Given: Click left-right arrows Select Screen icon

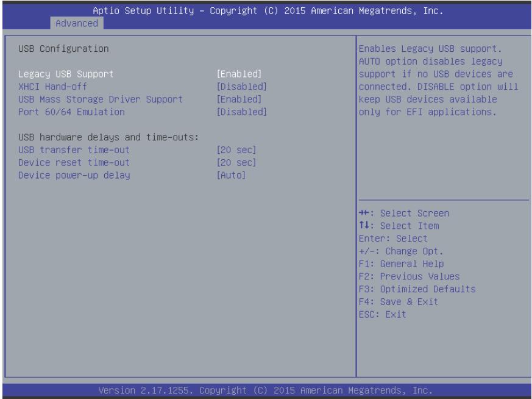Looking at the screenshot, I should [364, 213].
